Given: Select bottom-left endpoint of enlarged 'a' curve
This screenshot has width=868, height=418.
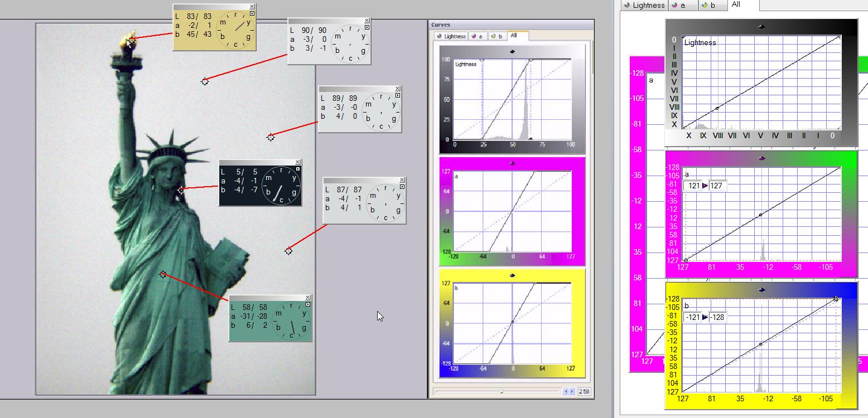Looking at the screenshot, I should [686, 260].
